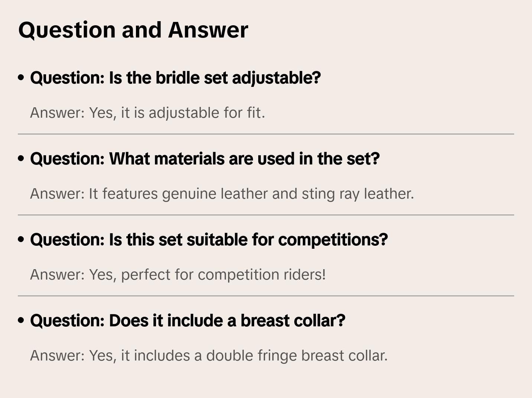Expand the 'Is the bridle set adjustable?' question

click(x=175, y=78)
